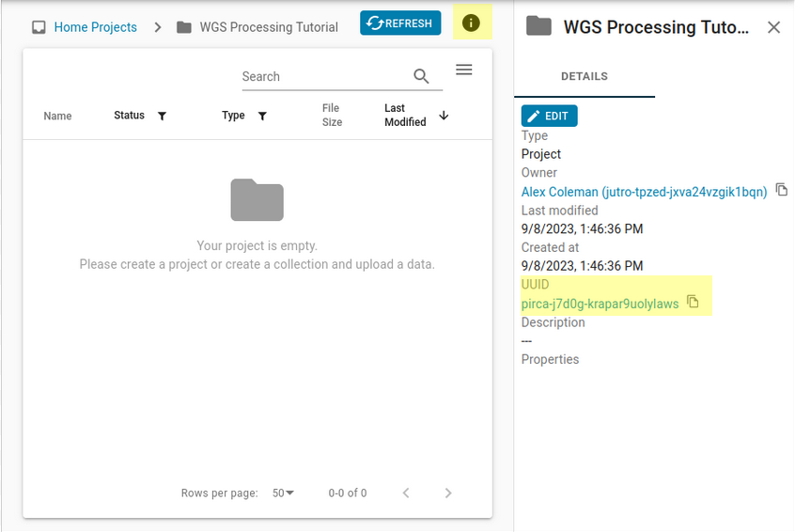Sort by the Name column header
The width and height of the screenshot is (795, 532).
[57, 117]
